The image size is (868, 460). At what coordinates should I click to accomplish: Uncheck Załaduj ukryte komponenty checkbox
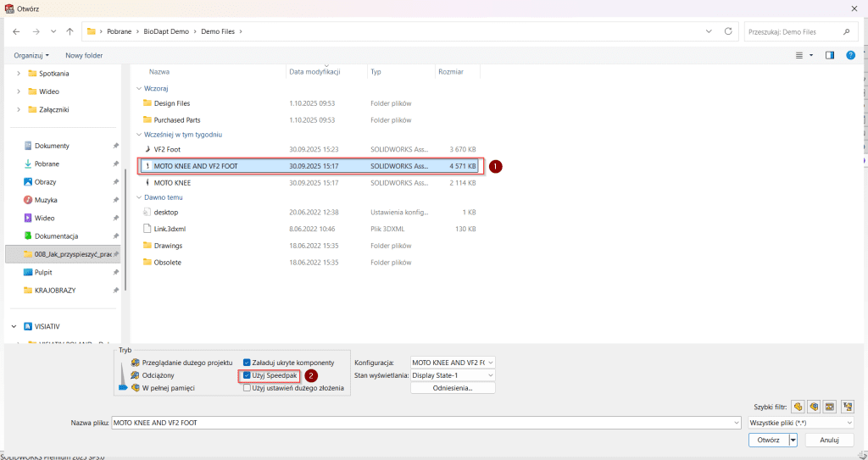click(x=248, y=363)
